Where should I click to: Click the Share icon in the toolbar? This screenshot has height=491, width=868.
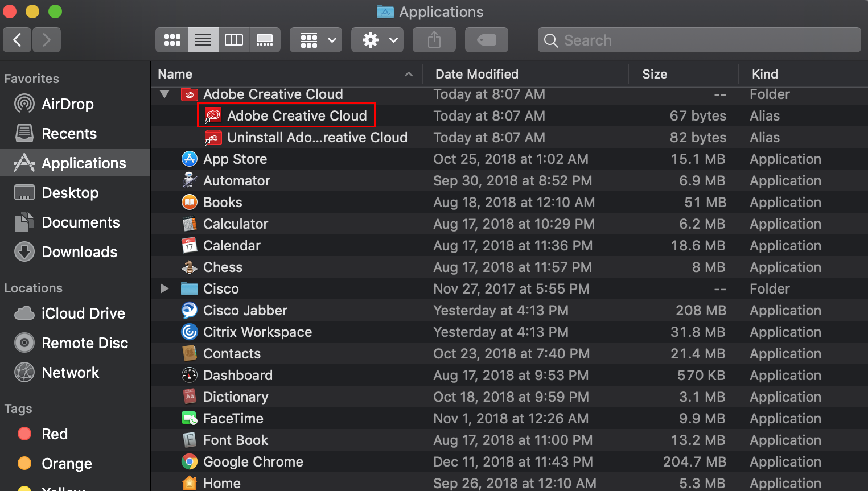(x=434, y=40)
